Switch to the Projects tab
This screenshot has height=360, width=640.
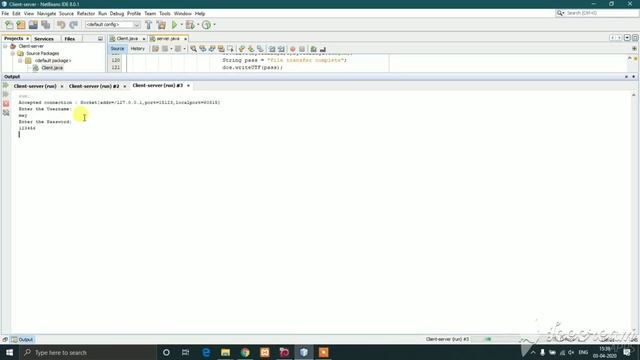[13, 38]
